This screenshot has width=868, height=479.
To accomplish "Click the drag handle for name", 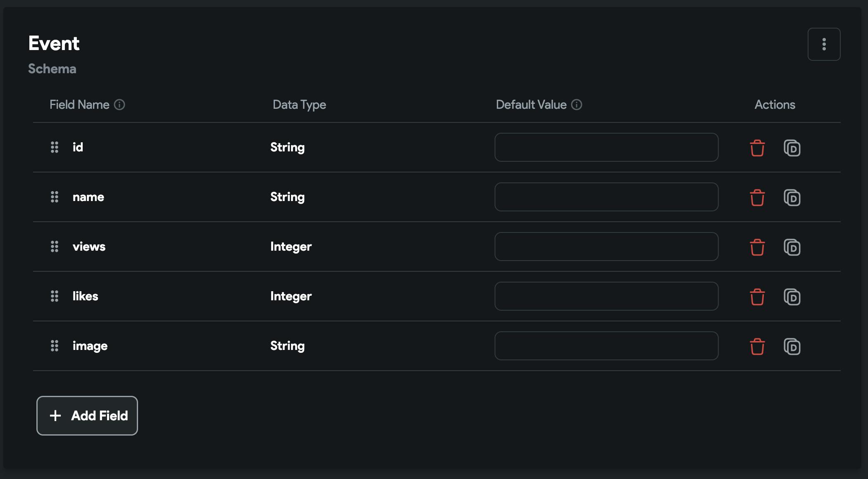I will tap(55, 197).
